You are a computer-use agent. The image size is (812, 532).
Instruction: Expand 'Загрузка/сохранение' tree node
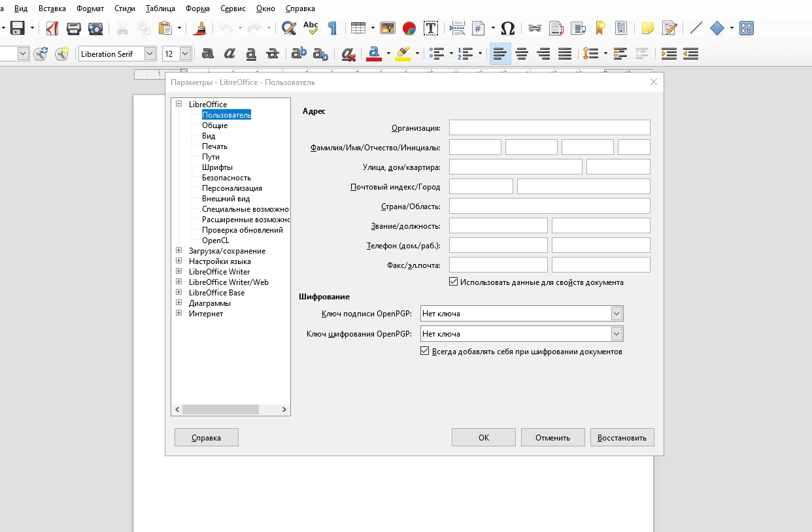click(x=179, y=250)
